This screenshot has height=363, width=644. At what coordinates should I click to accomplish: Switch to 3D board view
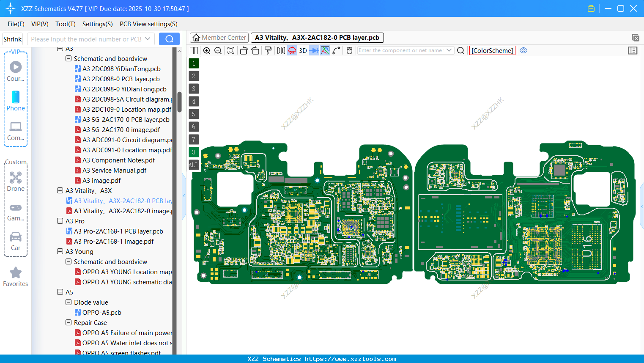[303, 51]
